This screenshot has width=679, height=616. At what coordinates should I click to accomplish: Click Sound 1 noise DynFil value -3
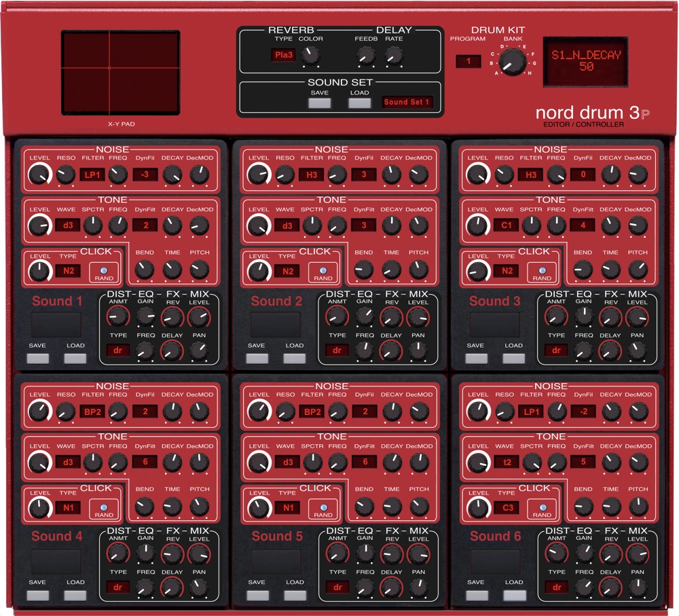(x=145, y=175)
